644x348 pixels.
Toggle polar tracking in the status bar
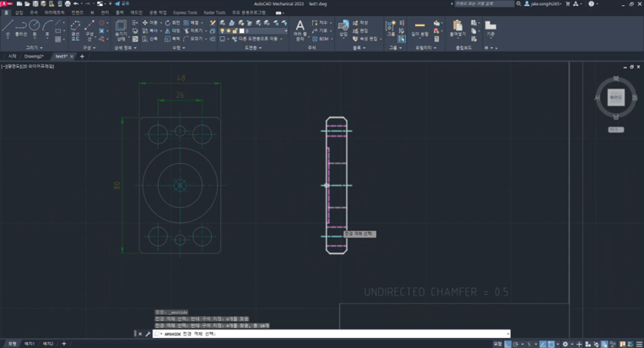(x=516, y=344)
